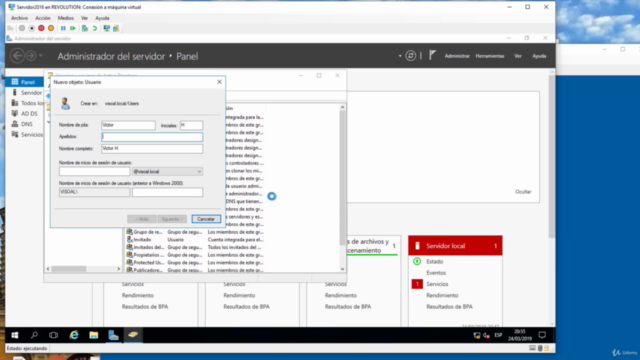Click the last Hyper-V toolbar icon
This screenshot has height=360, width=640.
116,28
